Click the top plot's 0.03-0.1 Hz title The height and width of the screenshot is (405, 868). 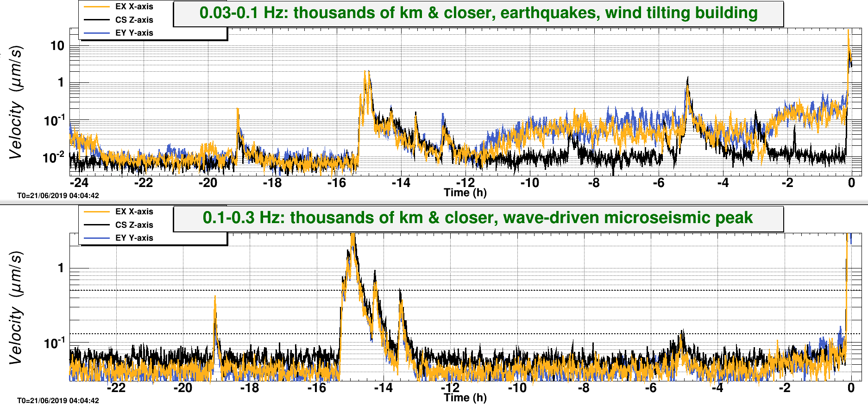(x=478, y=13)
